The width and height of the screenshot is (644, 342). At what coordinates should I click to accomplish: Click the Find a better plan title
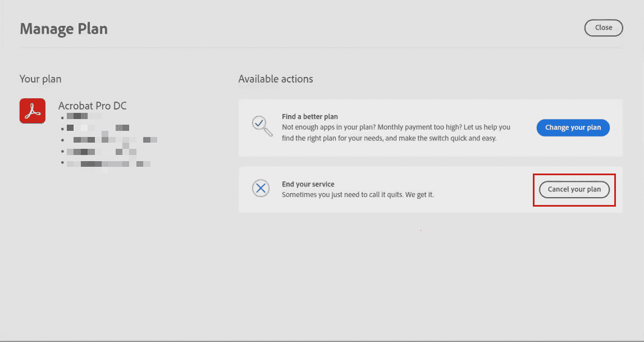309,117
